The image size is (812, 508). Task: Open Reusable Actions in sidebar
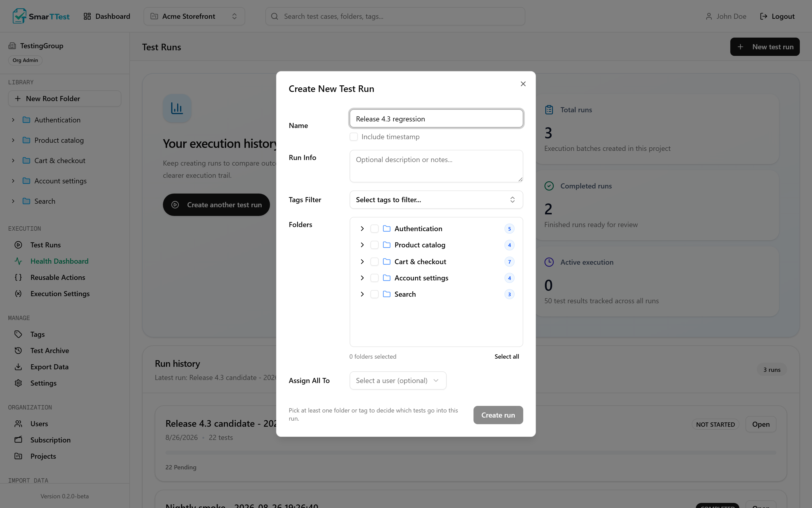click(x=58, y=277)
